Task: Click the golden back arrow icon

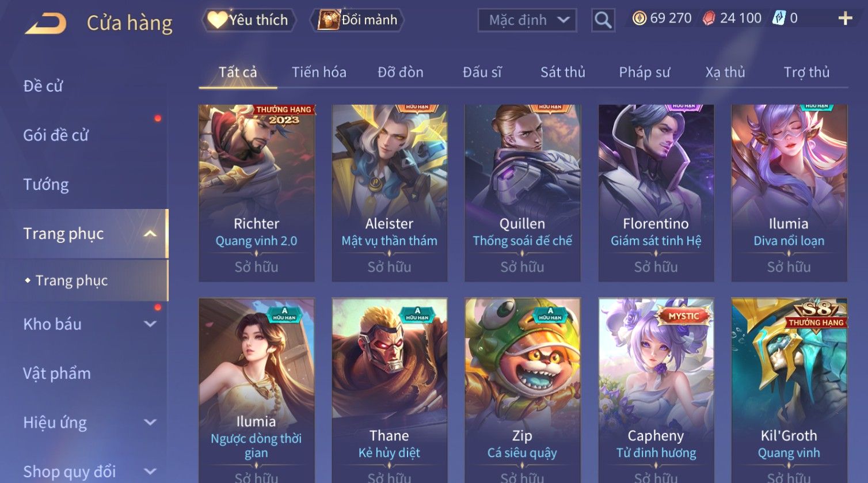Action: (45, 24)
